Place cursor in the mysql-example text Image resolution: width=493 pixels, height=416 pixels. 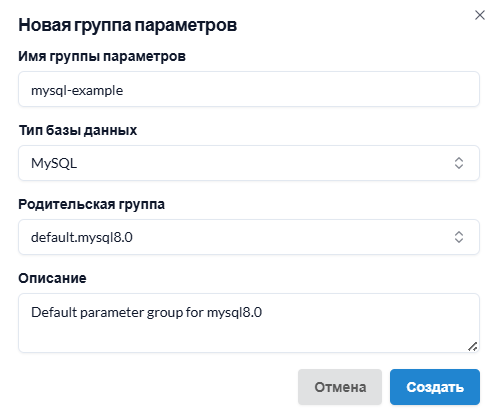(77, 91)
